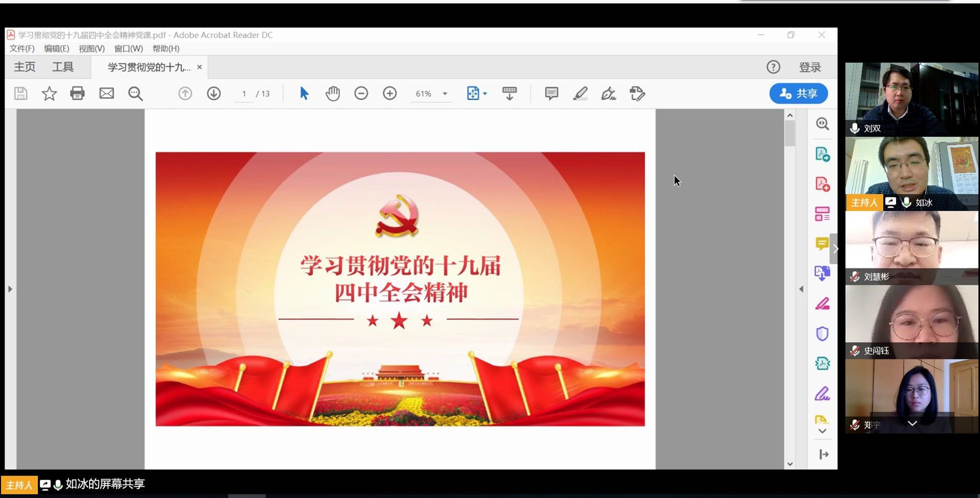Toggle the selection arrow tool
Viewport: 980px width, 498px height.
point(304,94)
